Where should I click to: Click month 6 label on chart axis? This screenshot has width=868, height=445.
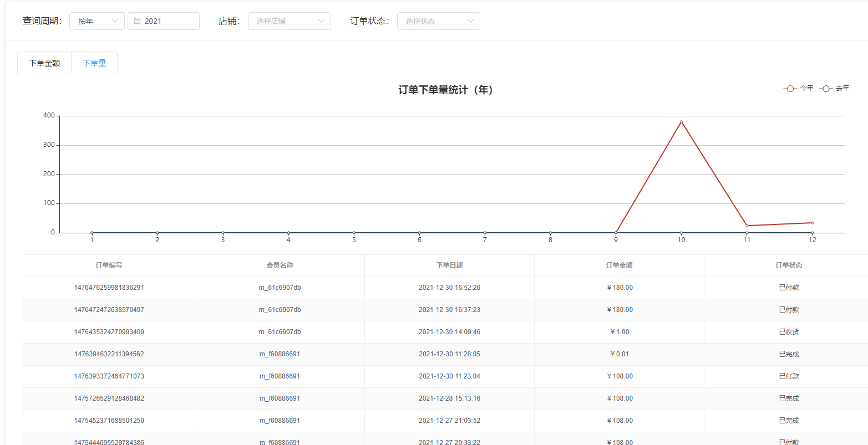pyautogui.click(x=419, y=240)
